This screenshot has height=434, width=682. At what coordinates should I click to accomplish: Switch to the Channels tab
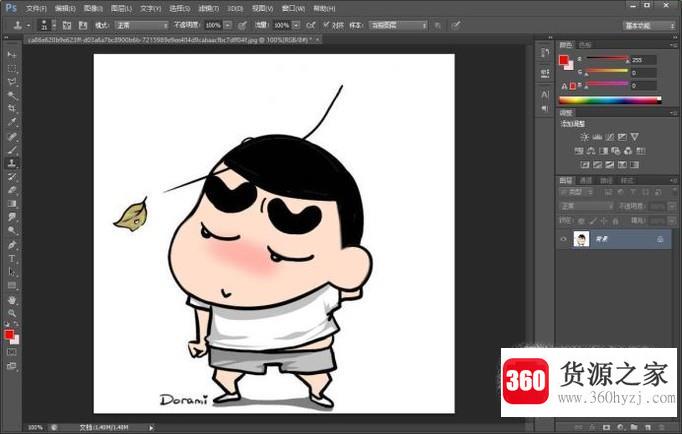[x=586, y=180]
